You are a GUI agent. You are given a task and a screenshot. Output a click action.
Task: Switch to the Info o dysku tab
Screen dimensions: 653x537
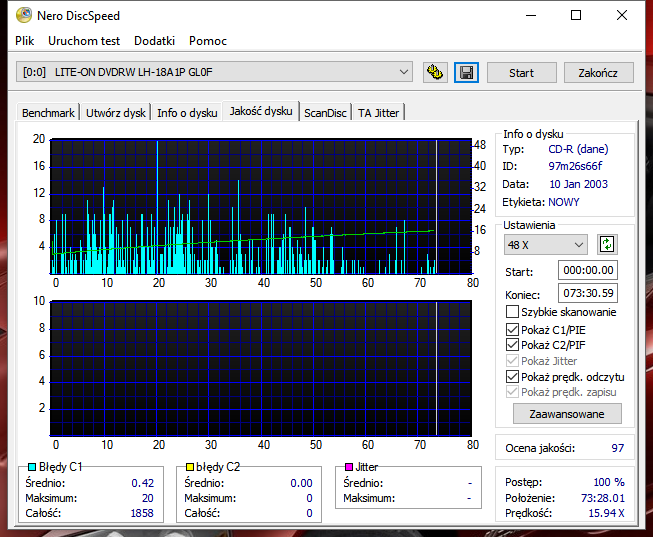pyautogui.click(x=187, y=113)
